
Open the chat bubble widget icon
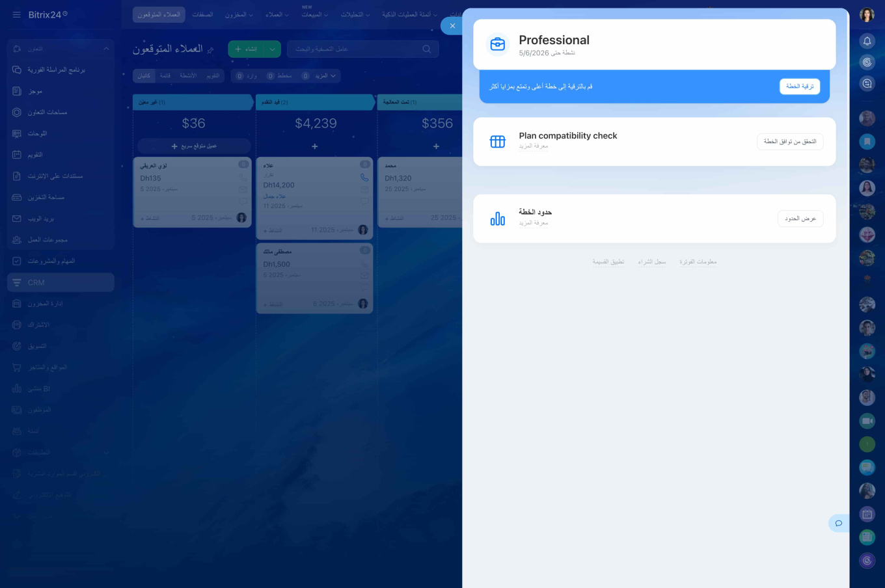tap(839, 523)
